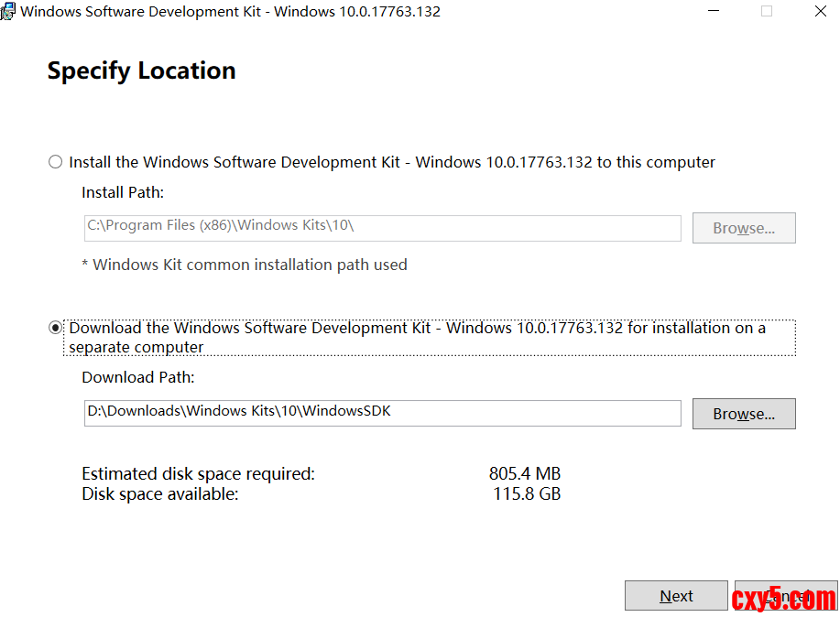Browse for a Download Path folder
Image resolution: width=840 pixels, height=617 pixels.
tap(743, 414)
